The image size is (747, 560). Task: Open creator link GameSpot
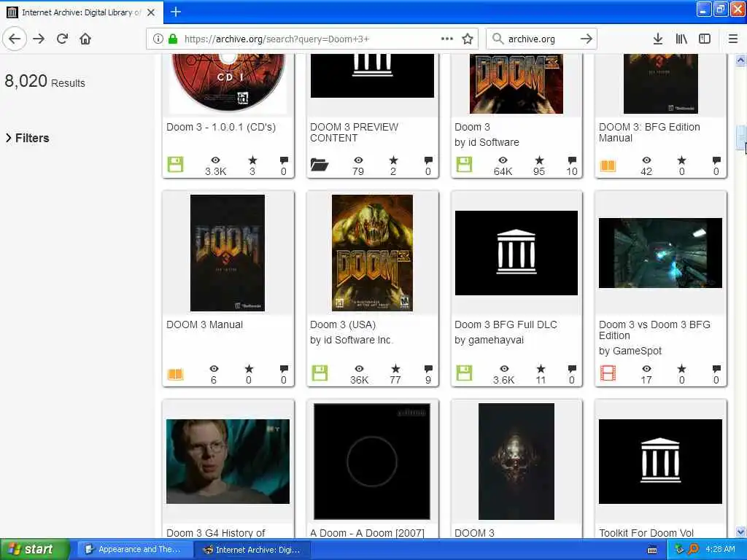pos(637,351)
